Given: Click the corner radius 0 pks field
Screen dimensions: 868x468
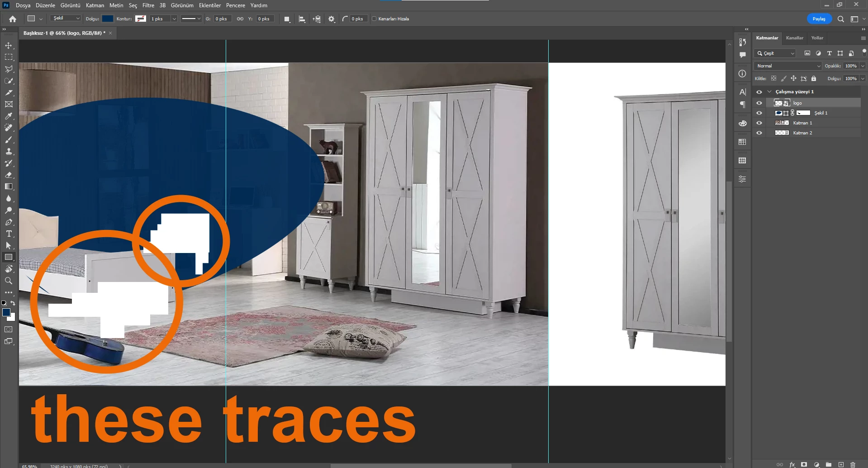Looking at the screenshot, I should coord(358,19).
